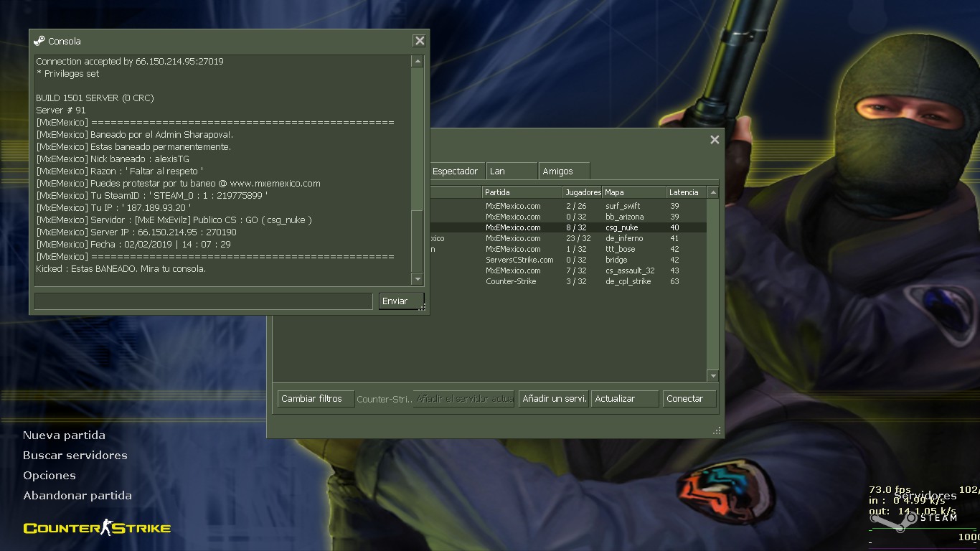Viewport: 980px width, 551px height.
Task: Click console scrollbar up arrow
Action: point(418,62)
